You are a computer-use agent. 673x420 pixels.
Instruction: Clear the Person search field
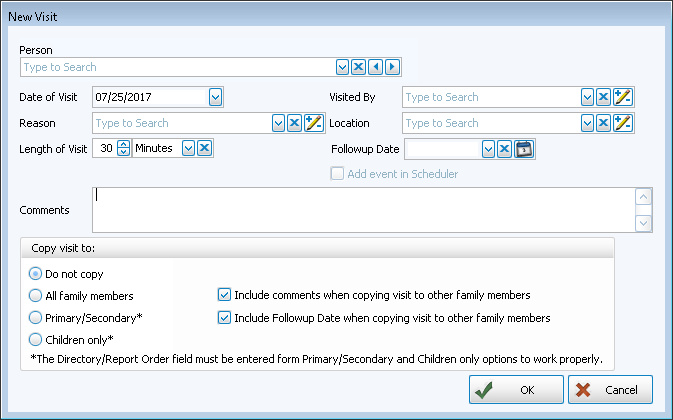point(358,67)
